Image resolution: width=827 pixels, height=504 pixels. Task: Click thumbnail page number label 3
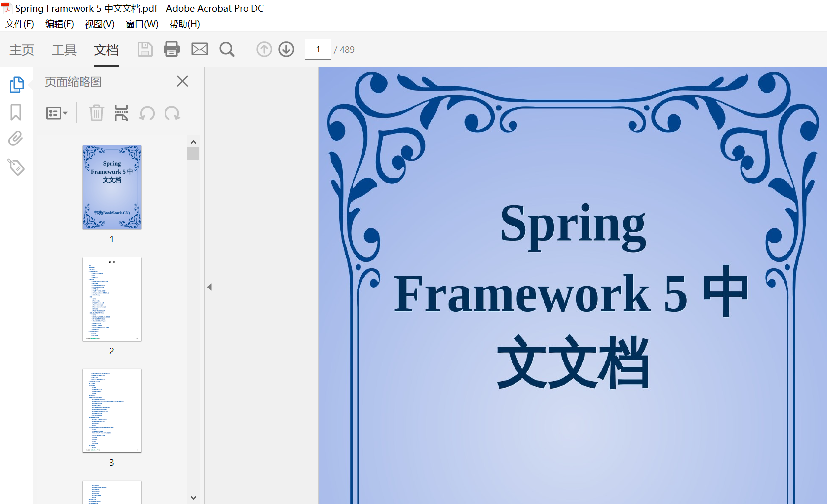click(112, 463)
